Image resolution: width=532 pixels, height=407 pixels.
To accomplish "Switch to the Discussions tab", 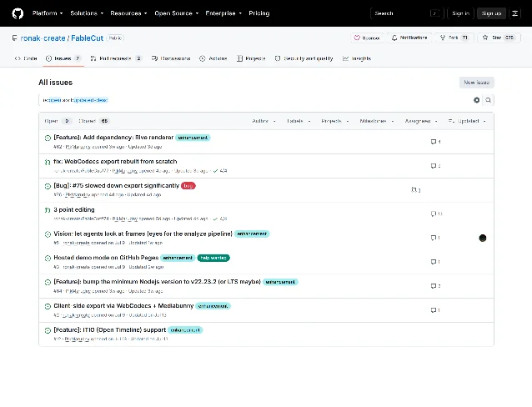I will point(171,58).
